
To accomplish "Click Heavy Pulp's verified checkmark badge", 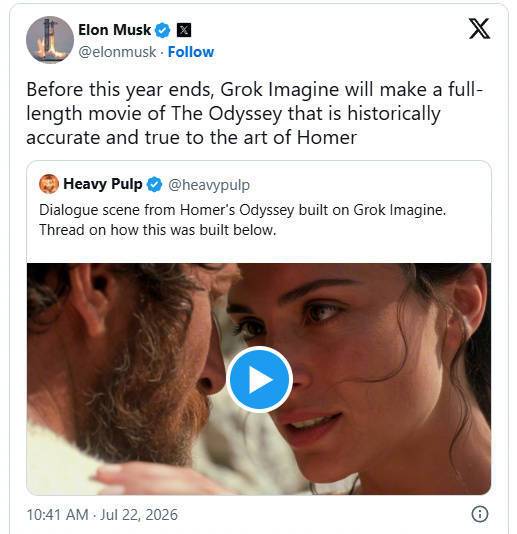I will tap(154, 184).
